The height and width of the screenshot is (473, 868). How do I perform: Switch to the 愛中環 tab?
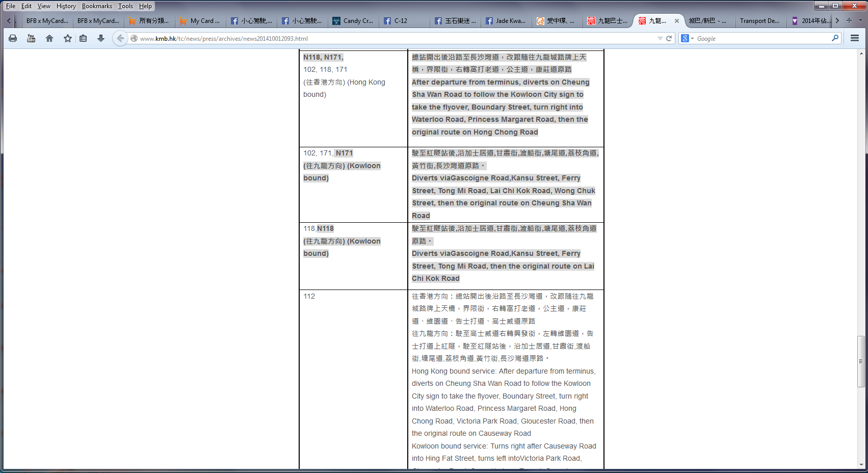[557, 21]
